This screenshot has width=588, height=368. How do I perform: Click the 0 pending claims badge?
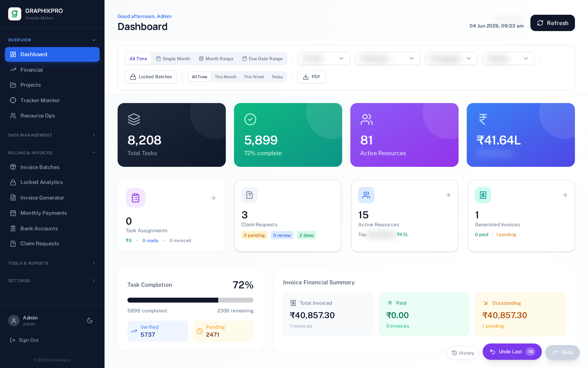[254, 235]
